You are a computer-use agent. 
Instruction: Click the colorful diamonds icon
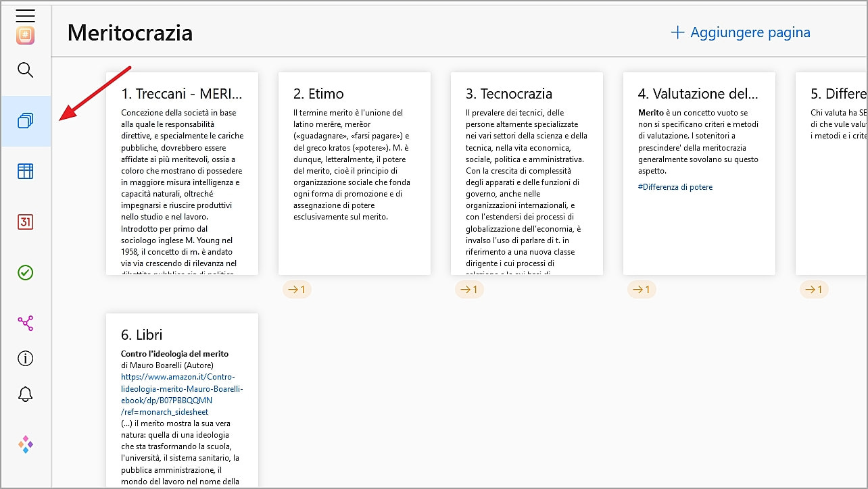(26, 444)
